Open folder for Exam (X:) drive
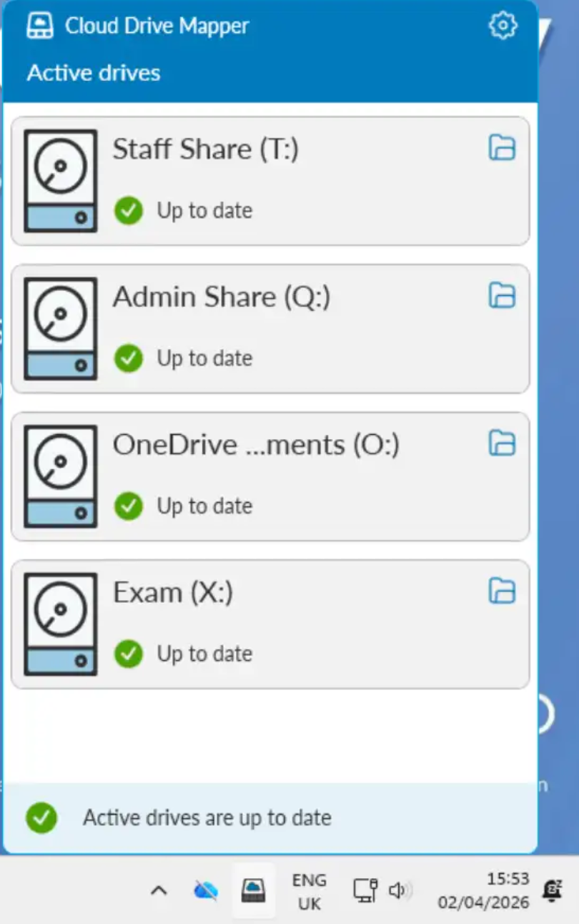 pyautogui.click(x=502, y=591)
